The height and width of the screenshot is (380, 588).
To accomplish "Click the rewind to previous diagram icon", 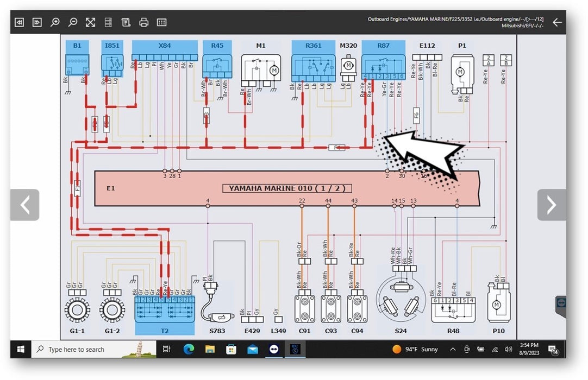I will pyautogui.click(x=20, y=22).
